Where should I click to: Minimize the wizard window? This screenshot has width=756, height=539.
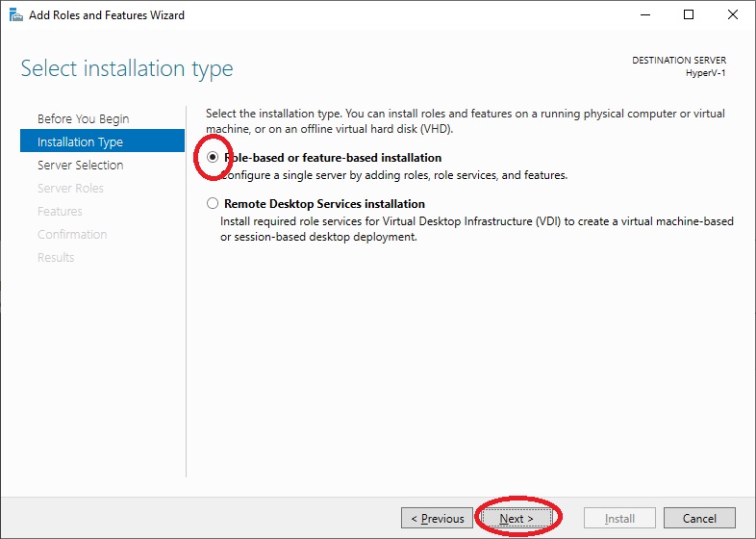point(645,15)
